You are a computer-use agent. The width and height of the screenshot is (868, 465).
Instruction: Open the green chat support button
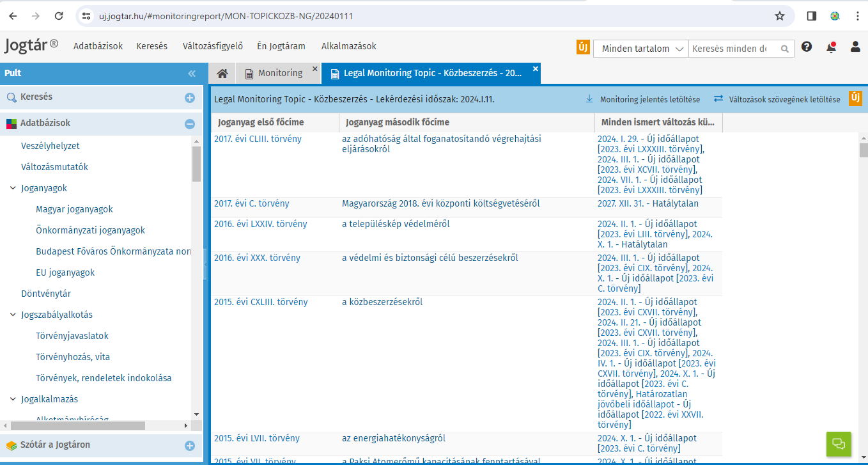pyautogui.click(x=839, y=443)
